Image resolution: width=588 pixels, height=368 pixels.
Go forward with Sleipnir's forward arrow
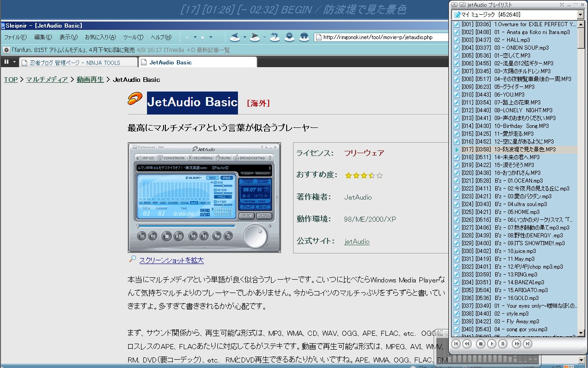[255, 37]
